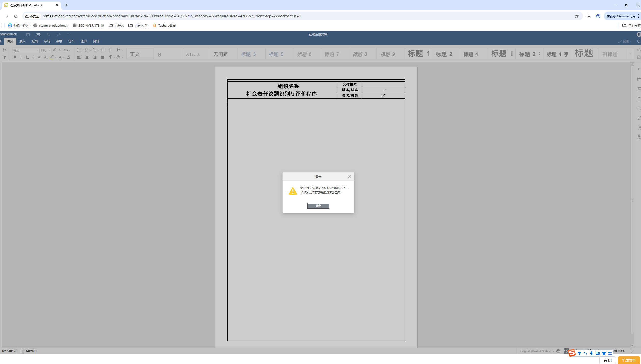Click the orange 生成文件 button
The image size is (641, 364).
(x=629, y=360)
